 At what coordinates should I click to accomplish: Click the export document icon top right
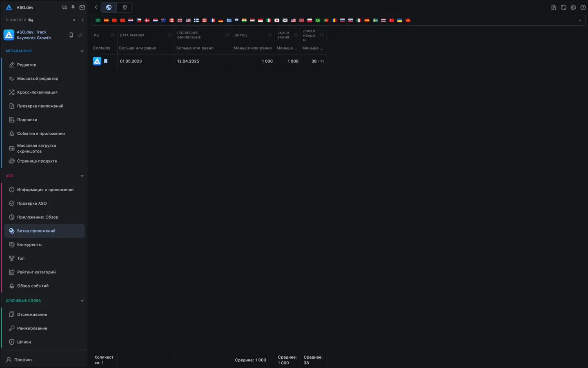[554, 7]
